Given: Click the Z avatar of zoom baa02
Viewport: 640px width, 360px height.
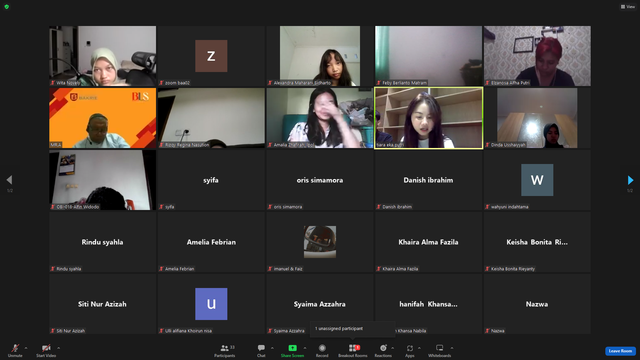Looking at the screenshot, I should pos(211,56).
